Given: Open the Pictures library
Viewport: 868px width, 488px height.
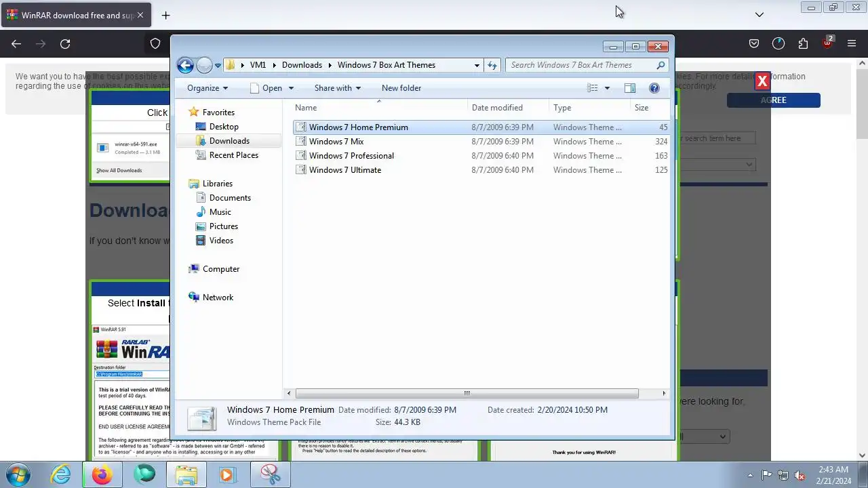Looking at the screenshot, I should (x=224, y=226).
